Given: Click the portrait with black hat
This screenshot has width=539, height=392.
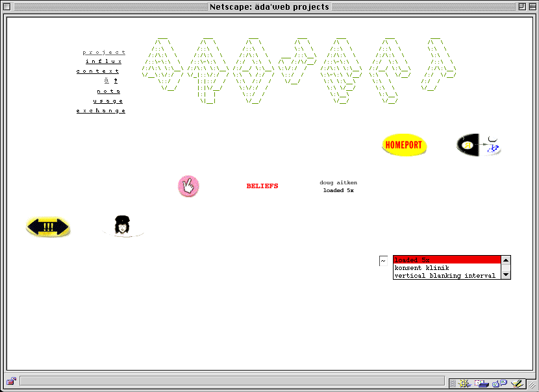Looking at the screenshot, I should 121,225.
